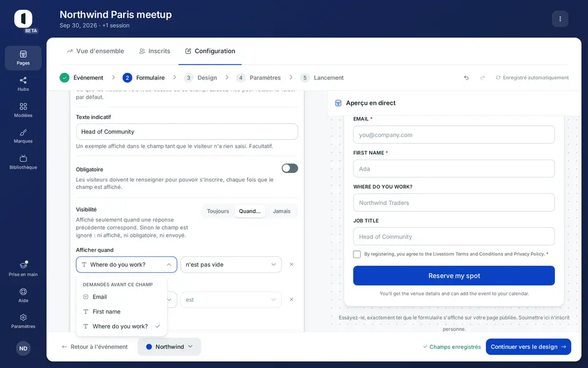Click the Aperçu en direct panel icon
Screen dimensions: 588x368
click(x=338, y=103)
